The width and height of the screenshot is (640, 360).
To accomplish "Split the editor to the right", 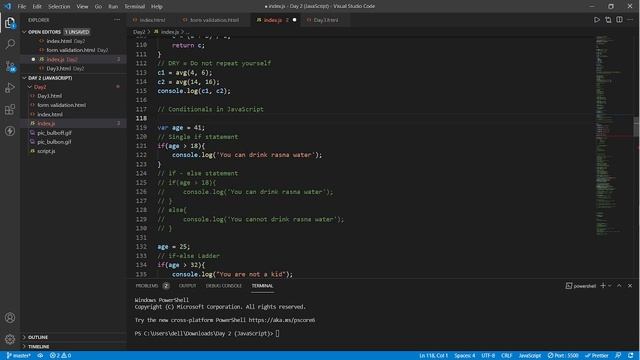I will 619,20.
